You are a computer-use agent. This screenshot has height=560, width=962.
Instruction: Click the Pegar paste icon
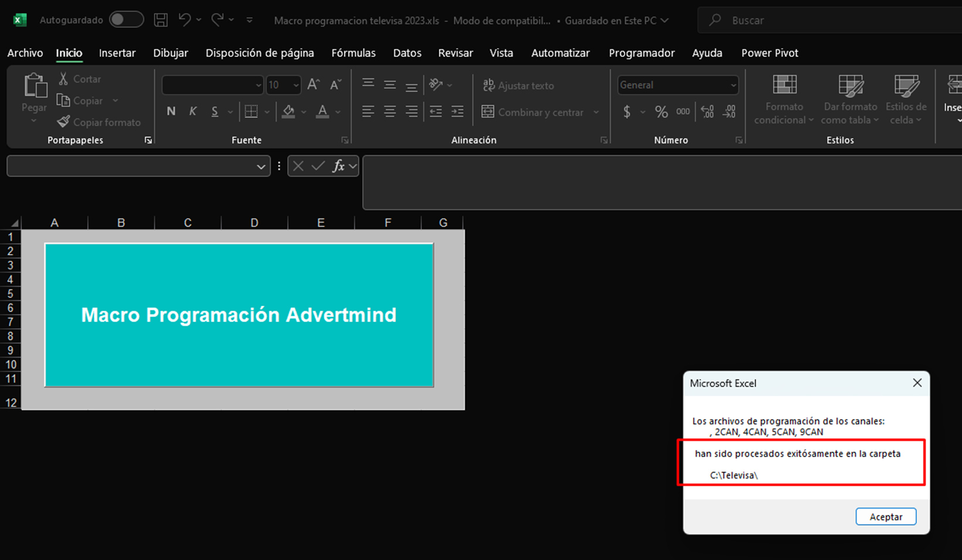35,86
